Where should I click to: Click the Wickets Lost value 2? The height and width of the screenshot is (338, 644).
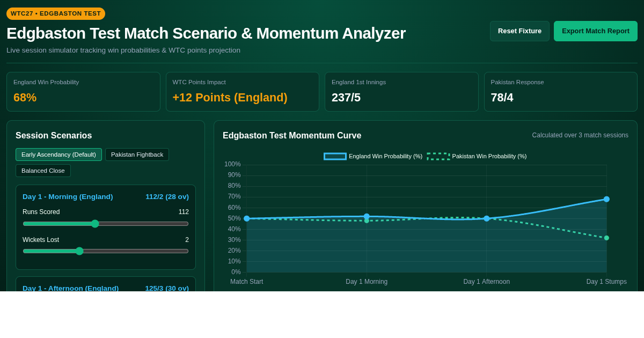187,240
